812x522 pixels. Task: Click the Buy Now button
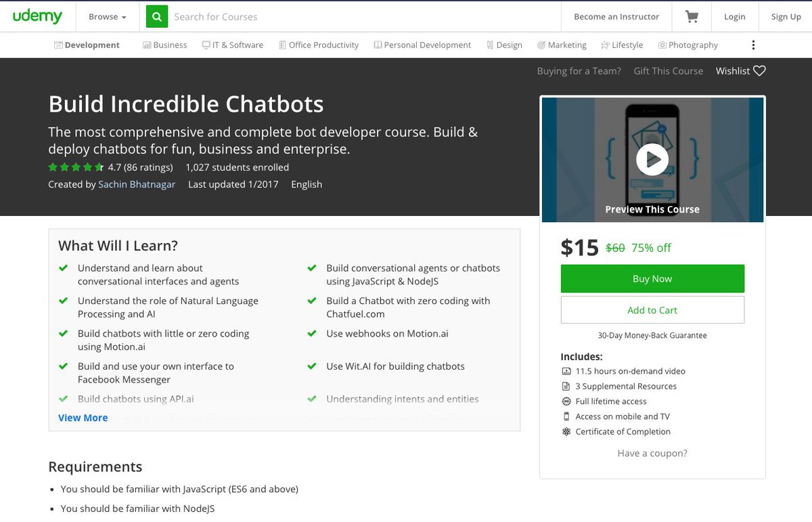(652, 279)
